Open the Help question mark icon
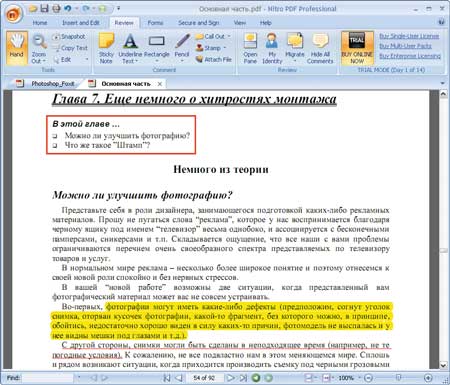Viewport: 450px width, 385px height. (x=441, y=22)
